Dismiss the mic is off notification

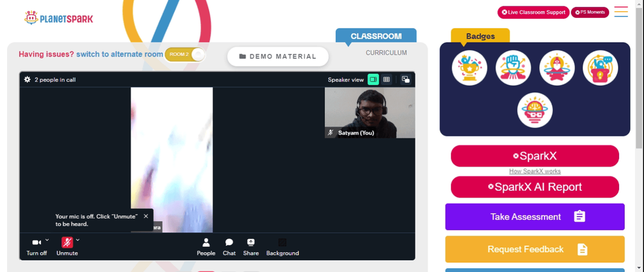coord(146,216)
